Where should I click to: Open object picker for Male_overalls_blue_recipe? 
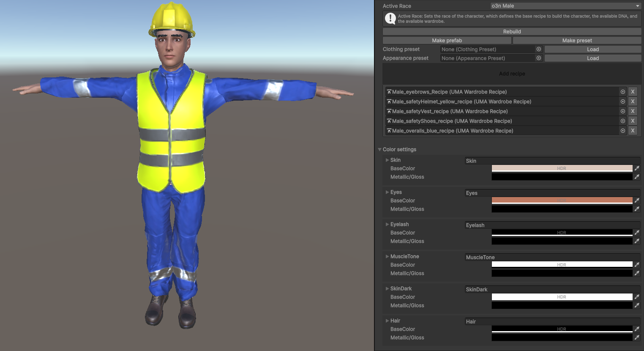pyautogui.click(x=623, y=131)
